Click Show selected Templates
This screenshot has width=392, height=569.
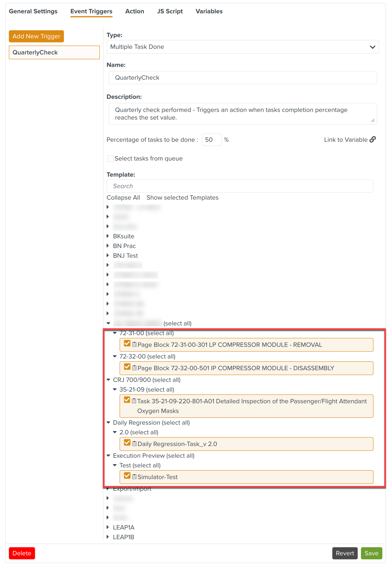pos(182,198)
